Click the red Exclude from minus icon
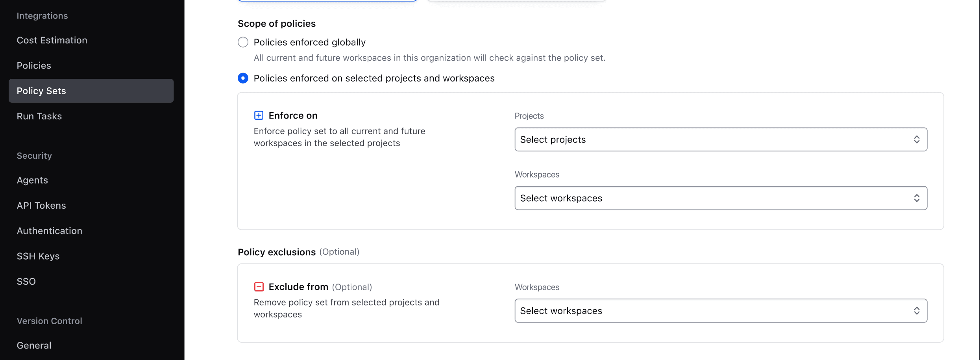This screenshot has width=980, height=360. (x=259, y=286)
